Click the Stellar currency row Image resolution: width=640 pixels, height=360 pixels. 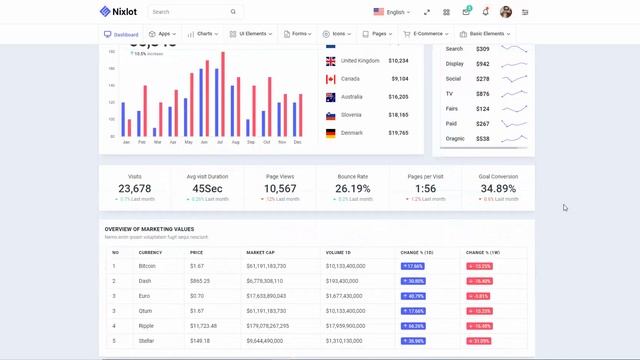click(x=317, y=341)
